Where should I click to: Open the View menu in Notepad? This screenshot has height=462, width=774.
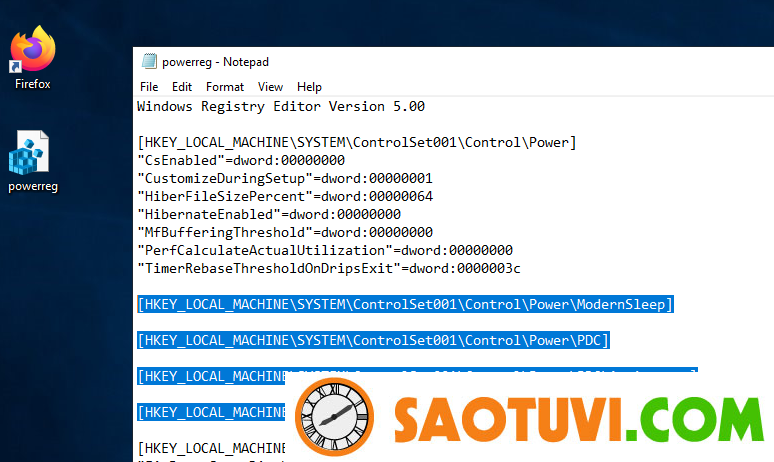[x=270, y=87]
